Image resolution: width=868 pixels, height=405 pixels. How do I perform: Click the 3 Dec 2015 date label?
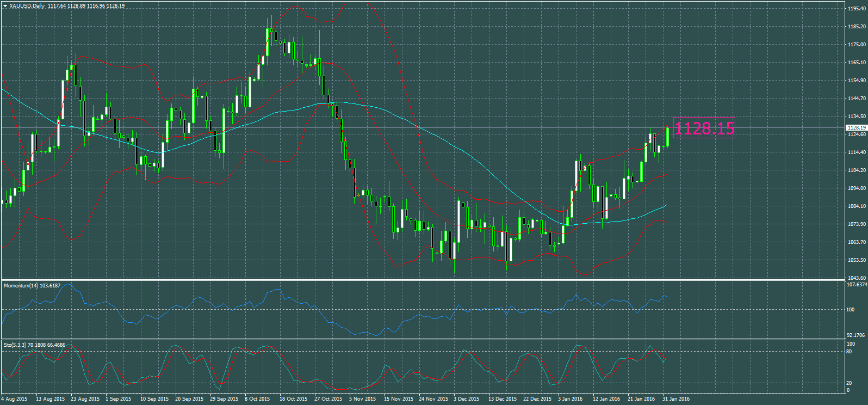point(466,399)
